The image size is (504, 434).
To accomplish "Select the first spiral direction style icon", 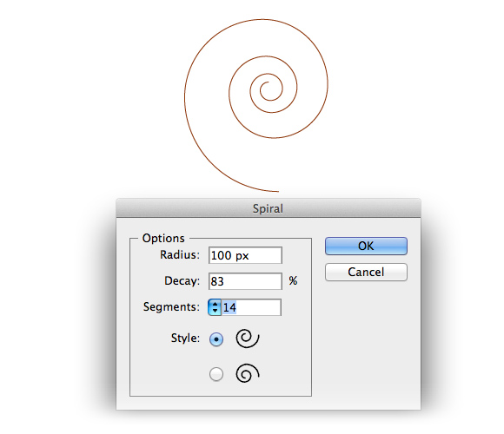I will [248, 339].
